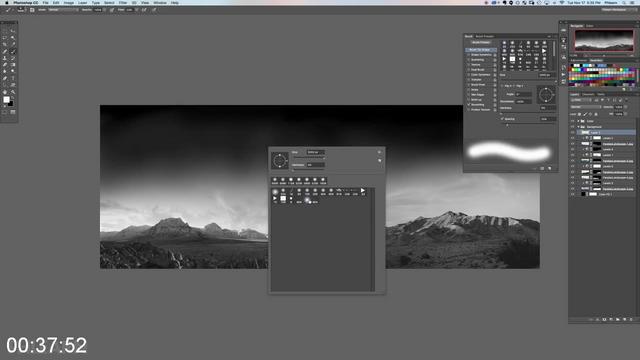Click the brush Size field in popup
The height and width of the screenshot is (360, 640).
tap(316, 152)
